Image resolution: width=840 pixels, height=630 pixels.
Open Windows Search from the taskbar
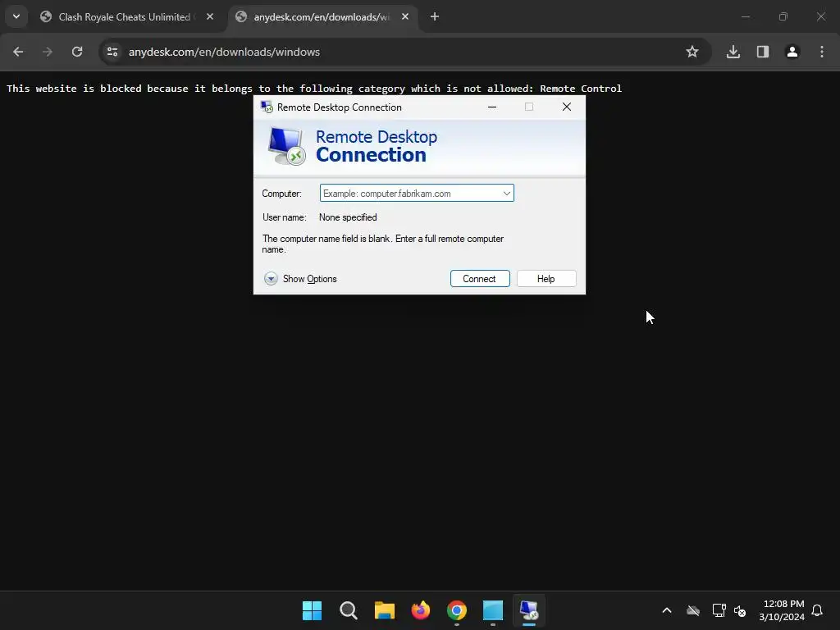(348, 610)
